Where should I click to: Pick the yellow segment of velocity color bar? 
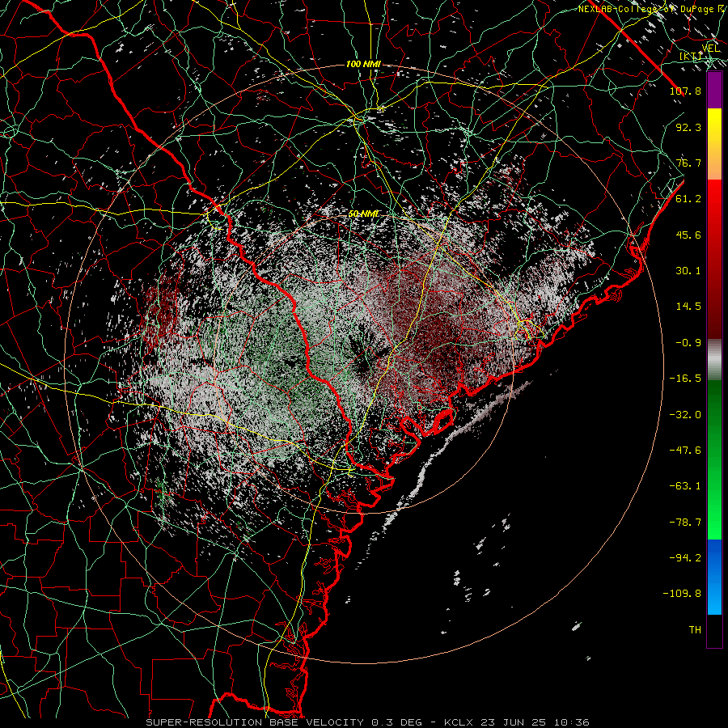tap(714, 144)
